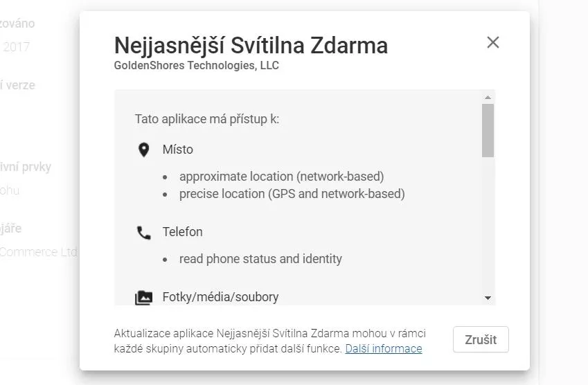Image resolution: width=588 pixels, height=385 pixels.
Task: Click the app title Nejjasnější Svítilna Zdarma
Action: 251,46
